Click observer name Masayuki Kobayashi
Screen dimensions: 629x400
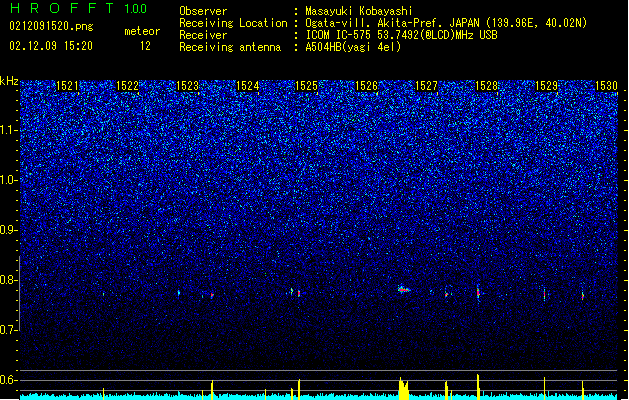(x=359, y=11)
